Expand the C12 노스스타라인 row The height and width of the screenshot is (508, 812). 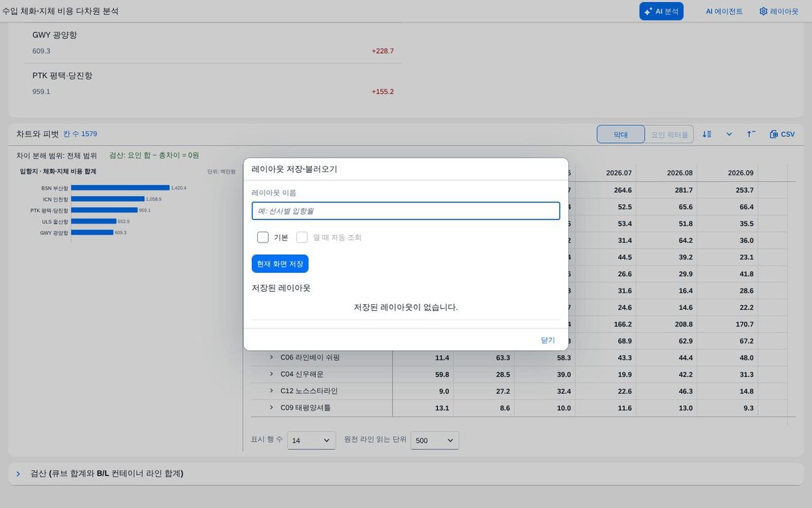pos(271,391)
